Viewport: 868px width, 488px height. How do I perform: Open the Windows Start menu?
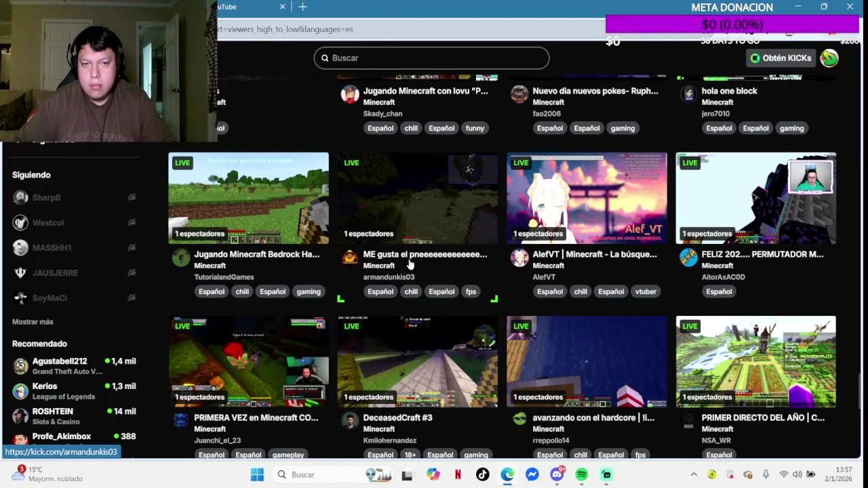(x=257, y=474)
